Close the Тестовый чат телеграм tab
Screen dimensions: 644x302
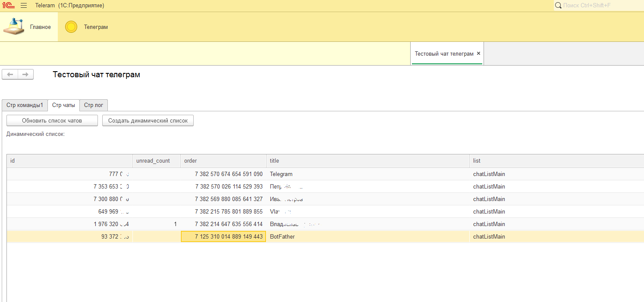point(478,53)
